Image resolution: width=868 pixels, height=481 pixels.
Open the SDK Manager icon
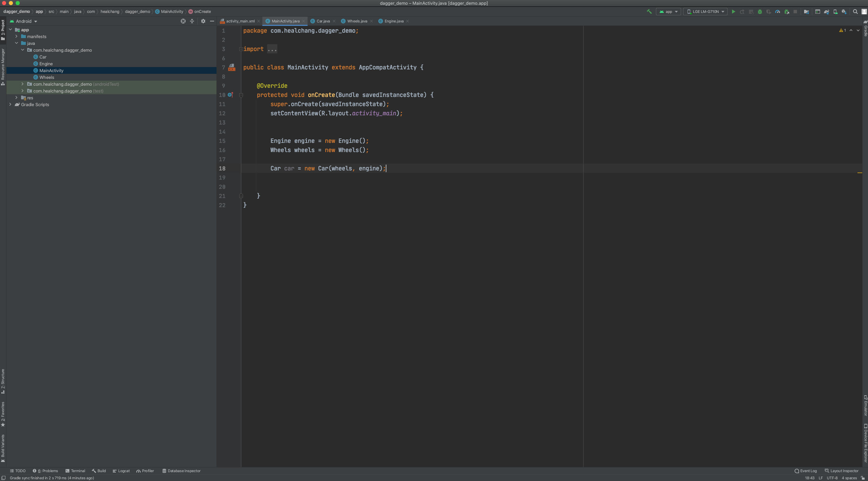[844, 12]
